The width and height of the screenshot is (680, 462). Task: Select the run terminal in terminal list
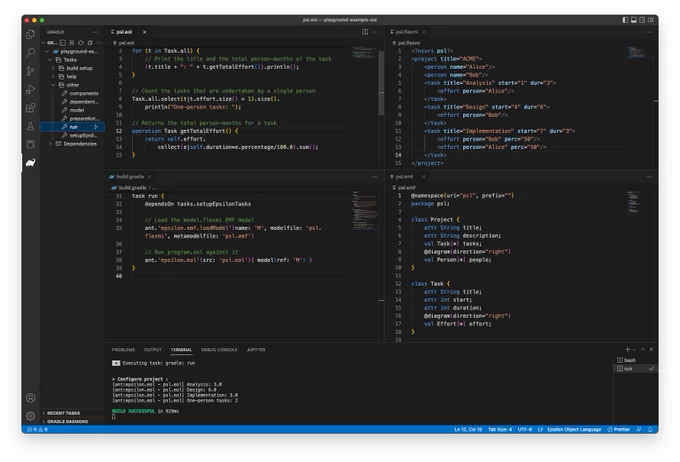click(x=635, y=368)
